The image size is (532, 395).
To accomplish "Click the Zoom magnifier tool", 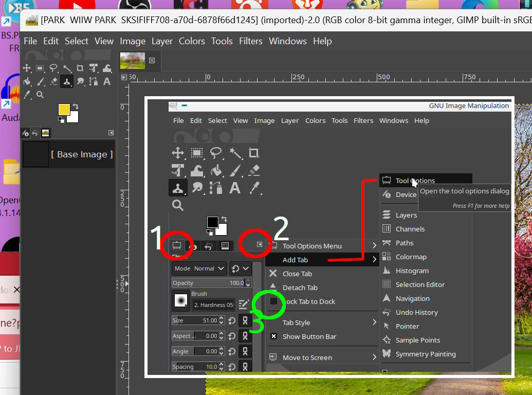I will (x=40, y=95).
